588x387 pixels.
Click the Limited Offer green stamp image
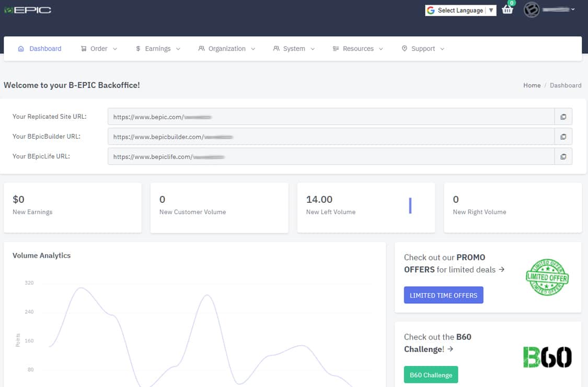[547, 277]
